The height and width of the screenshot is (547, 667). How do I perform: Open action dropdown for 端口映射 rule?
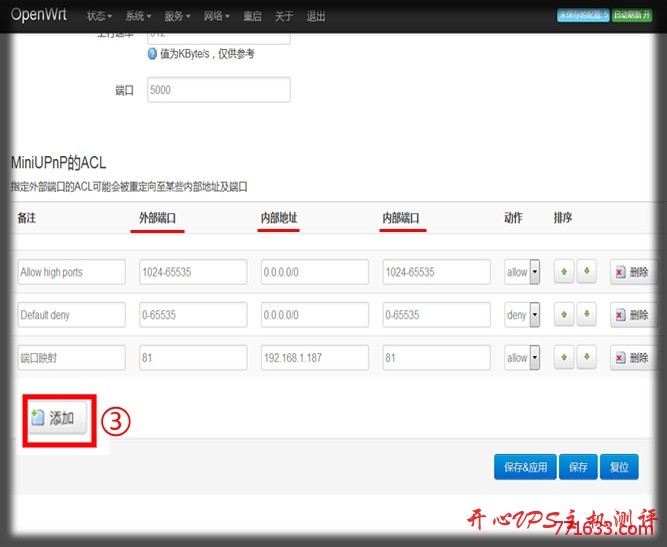point(522,357)
